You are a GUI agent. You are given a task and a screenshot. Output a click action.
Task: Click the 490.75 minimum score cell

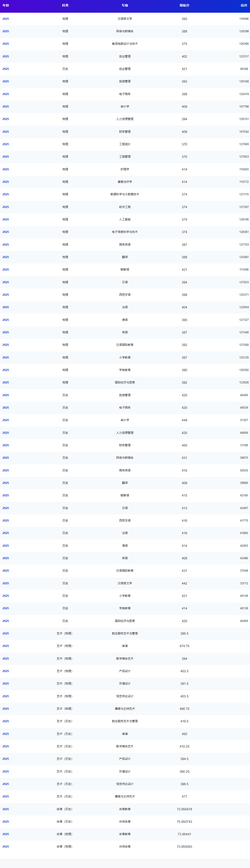[184, 709]
